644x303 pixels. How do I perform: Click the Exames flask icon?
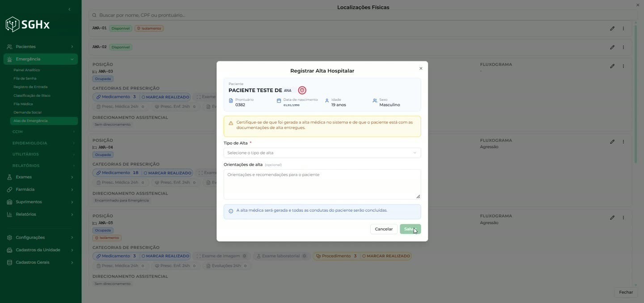pyautogui.click(x=9, y=177)
